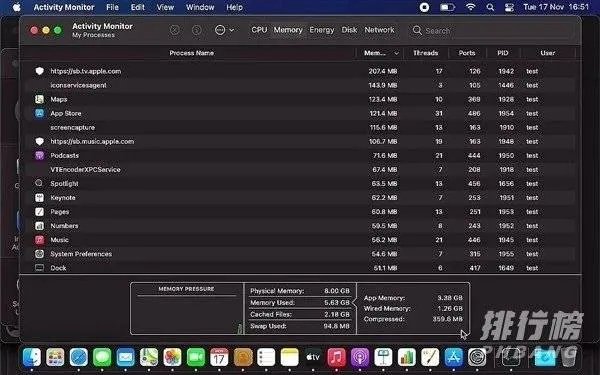Click the System Preferences icon in process list

[39, 254]
